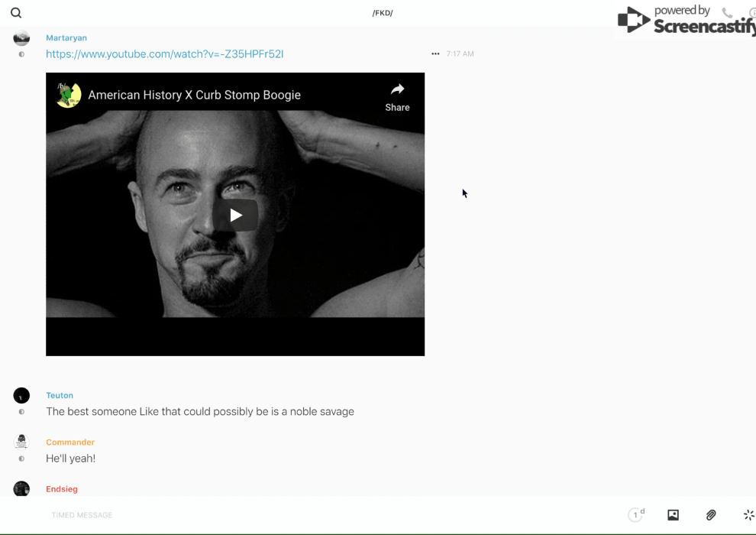Click the spinner burst icon
Viewport: 756px width, 535px height.
click(748, 515)
